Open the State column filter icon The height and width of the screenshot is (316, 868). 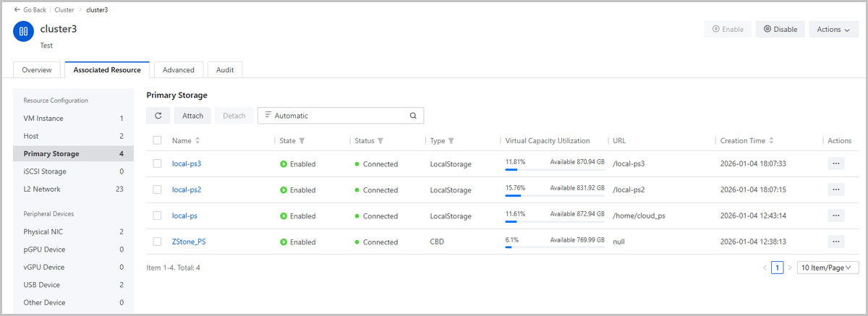tap(302, 141)
